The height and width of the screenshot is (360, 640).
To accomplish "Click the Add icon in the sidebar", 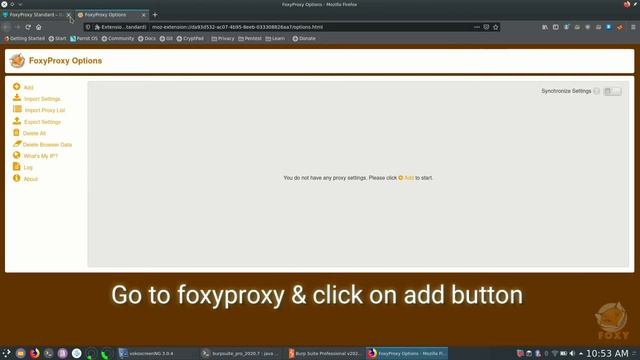I will click(16, 87).
